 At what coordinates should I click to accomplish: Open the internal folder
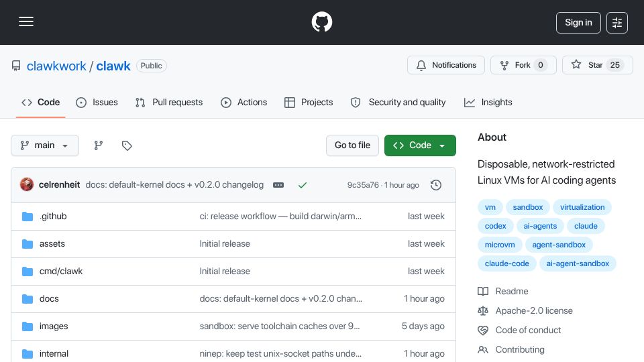pos(54,354)
